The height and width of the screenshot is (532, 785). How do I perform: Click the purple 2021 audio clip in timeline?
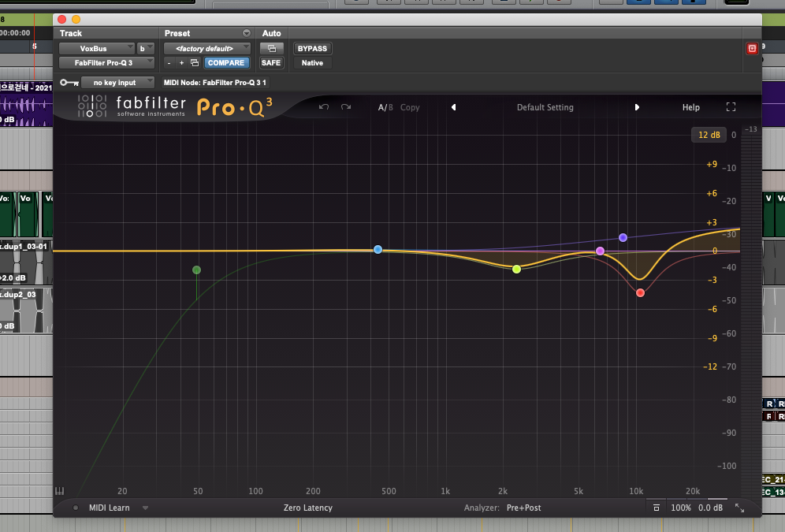coord(26,104)
